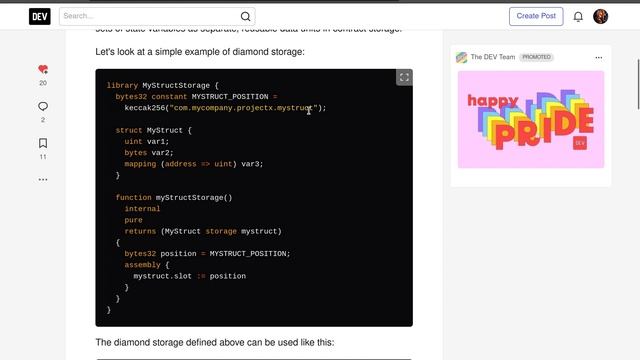Open more article options in left sidebar

tap(43, 180)
